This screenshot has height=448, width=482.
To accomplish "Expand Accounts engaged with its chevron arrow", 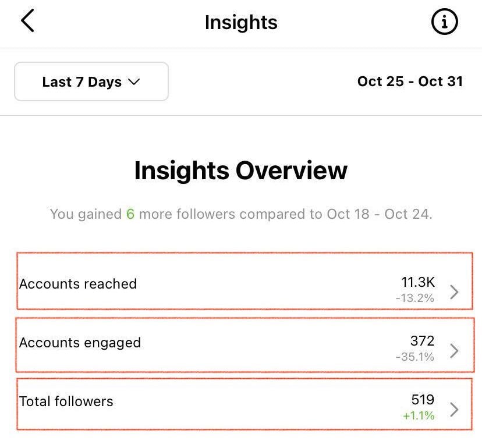I will (455, 350).
